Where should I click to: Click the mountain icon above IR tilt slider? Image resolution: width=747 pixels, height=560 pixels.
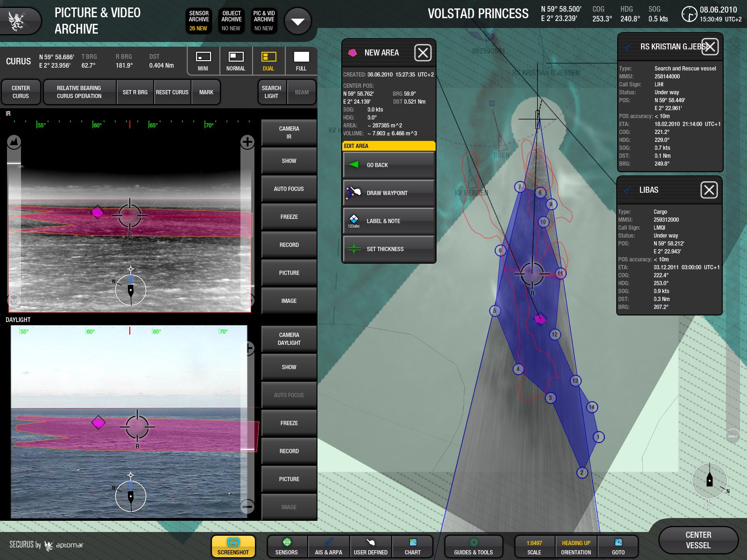coord(14,141)
